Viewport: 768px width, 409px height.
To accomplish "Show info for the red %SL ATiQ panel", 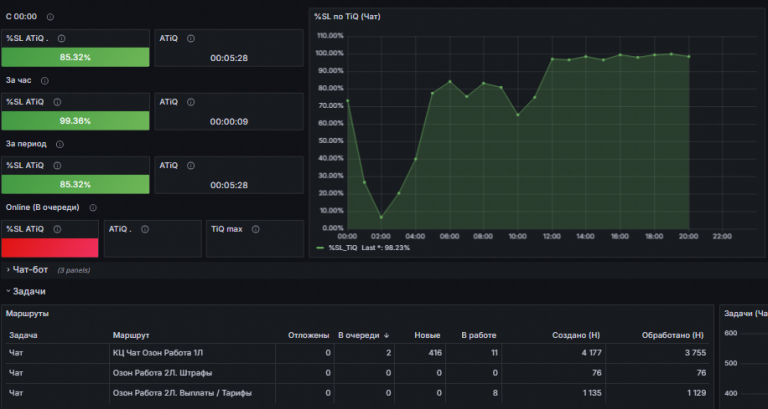I will [x=57, y=229].
